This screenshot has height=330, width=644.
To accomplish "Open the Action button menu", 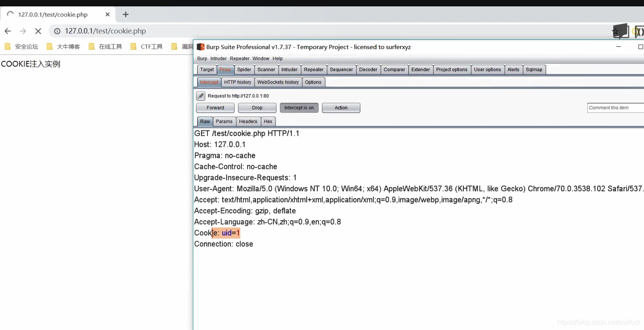I will [341, 108].
